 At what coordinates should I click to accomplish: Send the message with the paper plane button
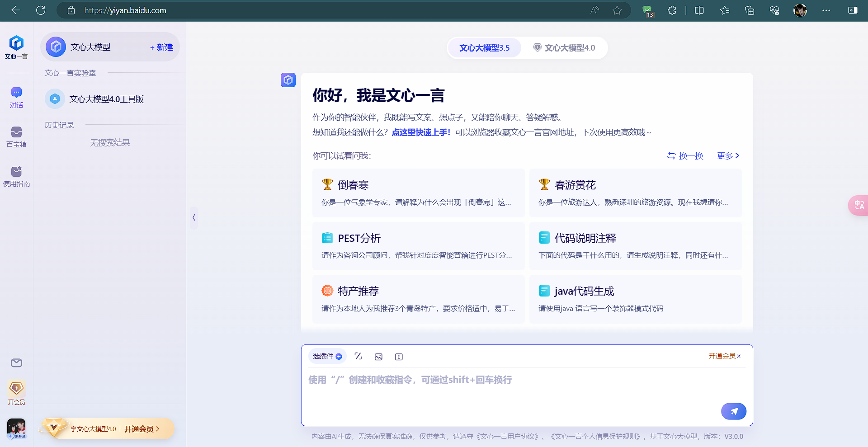[x=733, y=411]
